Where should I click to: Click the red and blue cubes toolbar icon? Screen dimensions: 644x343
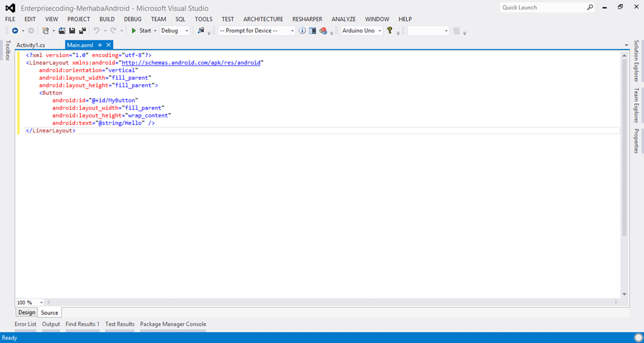coord(323,30)
